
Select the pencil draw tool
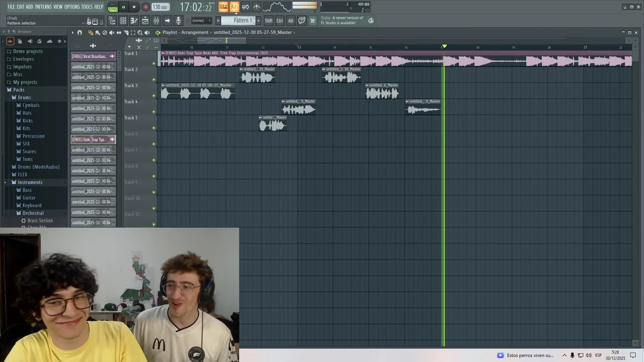91,32
